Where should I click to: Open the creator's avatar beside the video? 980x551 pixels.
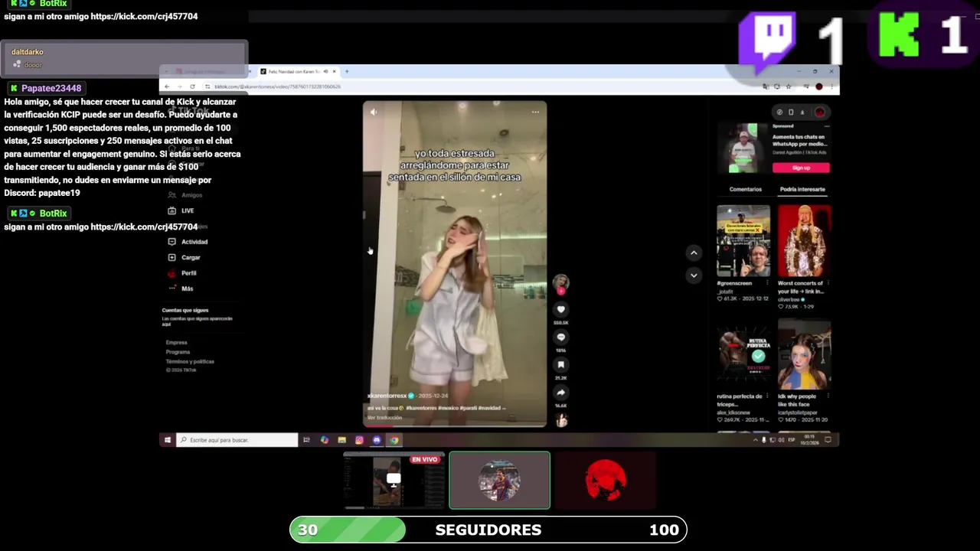(x=560, y=282)
